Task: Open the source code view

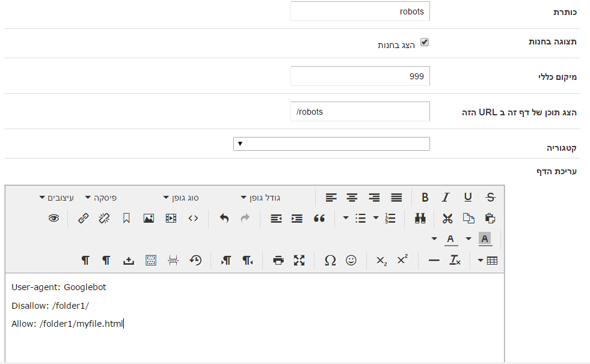Action: [193, 219]
